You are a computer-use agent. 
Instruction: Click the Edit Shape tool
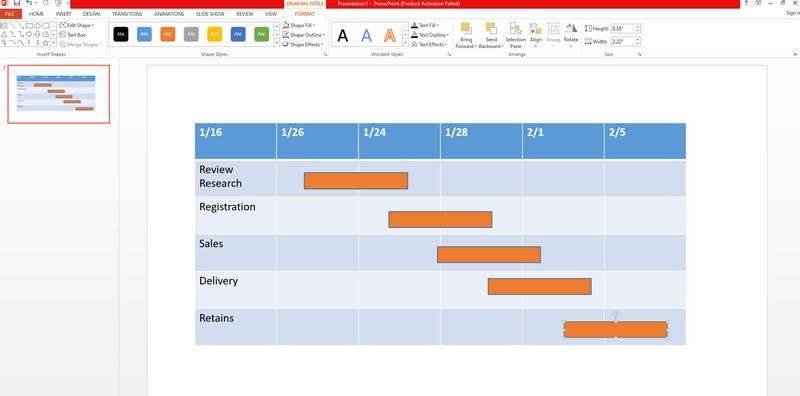[x=76, y=25]
